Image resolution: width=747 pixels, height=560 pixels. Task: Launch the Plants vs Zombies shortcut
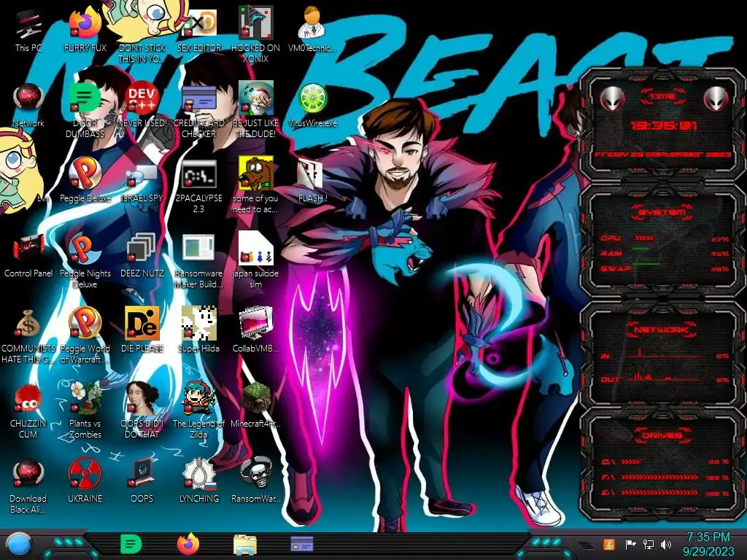[x=85, y=398]
